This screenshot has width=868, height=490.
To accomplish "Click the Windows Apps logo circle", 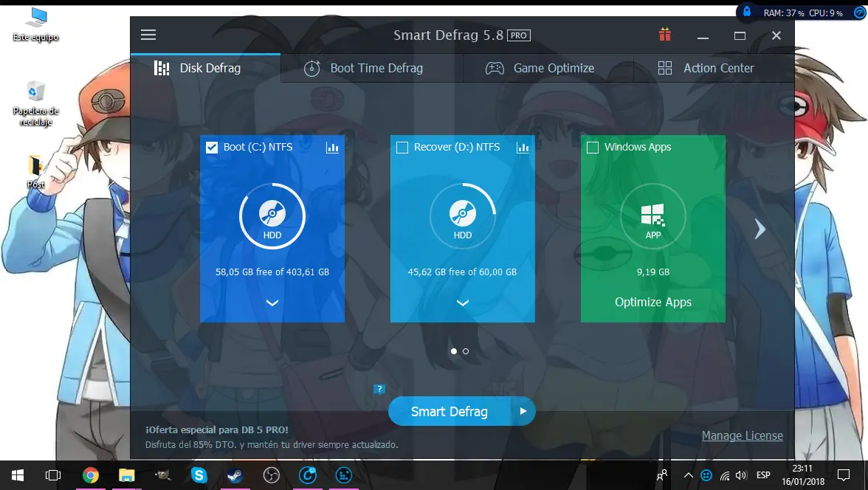I will click(x=652, y=217).
